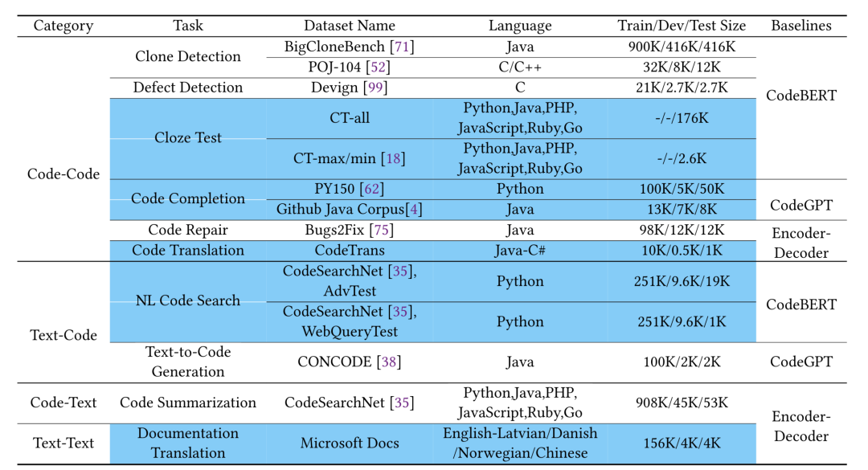868x470 pixels.
Task: Click the 'Python' language in the PY150 row
Action: [520, 189]
